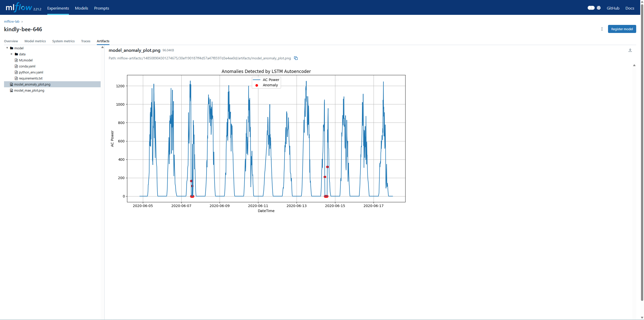
Task: Click the python_env.yaml file icon
Action: tap(16, 72)
